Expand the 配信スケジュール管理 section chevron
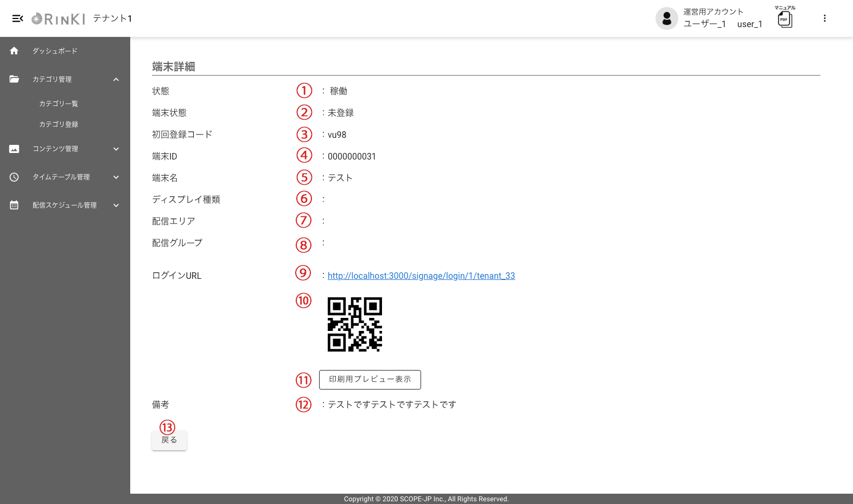The image size is (853, 504). pyautogui.click(x=116, y=205)
